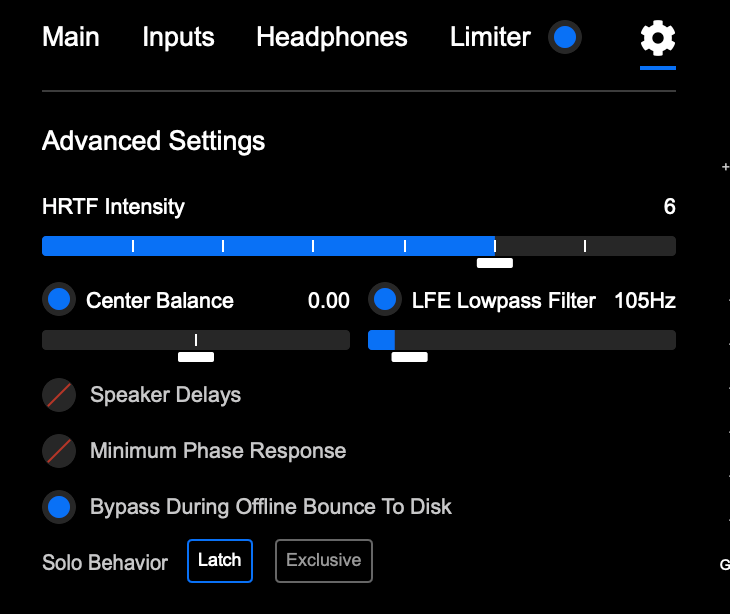The image size is (730, 614).
Task: Click the Center Balance slider track
Action: (120, 340)
